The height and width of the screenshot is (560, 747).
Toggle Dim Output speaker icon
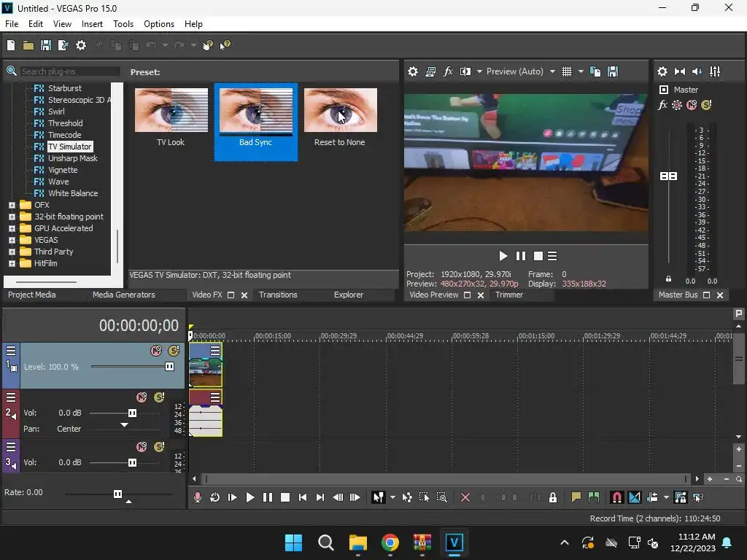(697, 71)
